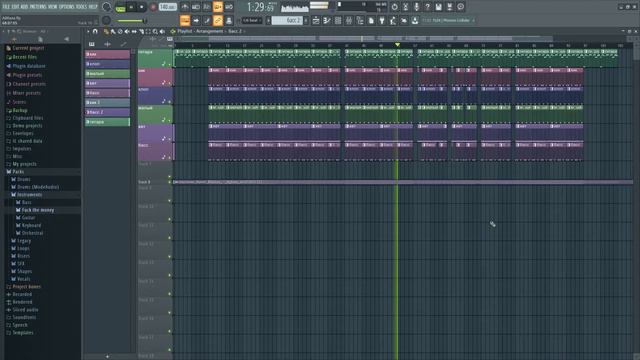Toggle pattern/song mode switch
The image size is (640, 360).
(x=120, y=7)
